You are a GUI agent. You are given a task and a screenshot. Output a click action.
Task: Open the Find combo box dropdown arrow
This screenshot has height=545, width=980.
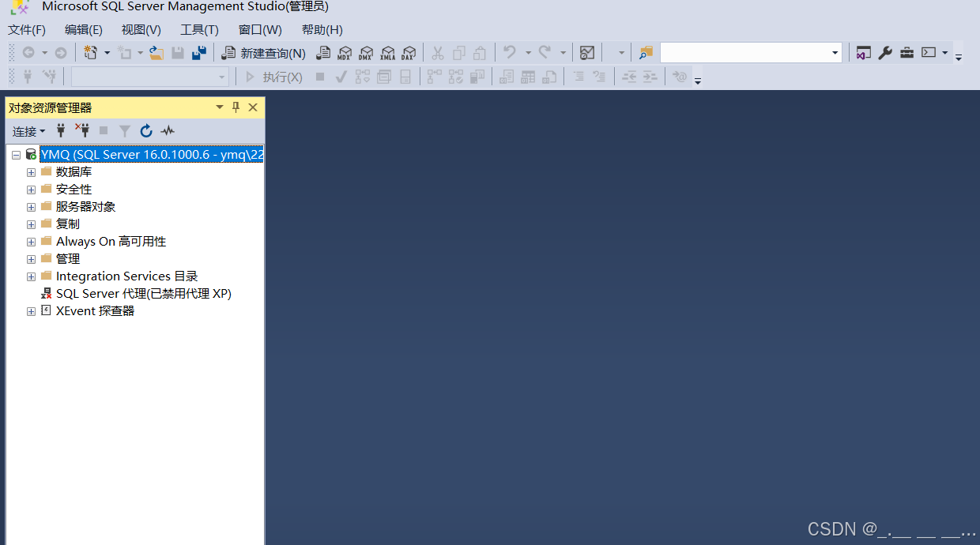pos(835,53)
